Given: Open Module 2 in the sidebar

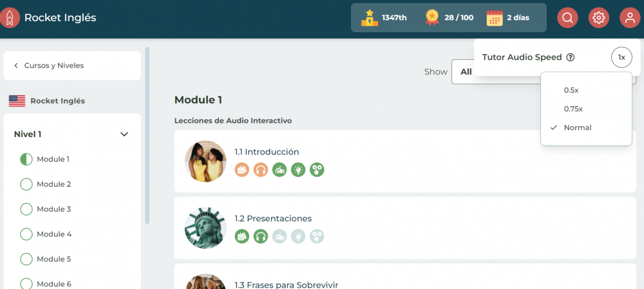Looking at the screenshot, I should coord(54,184).
